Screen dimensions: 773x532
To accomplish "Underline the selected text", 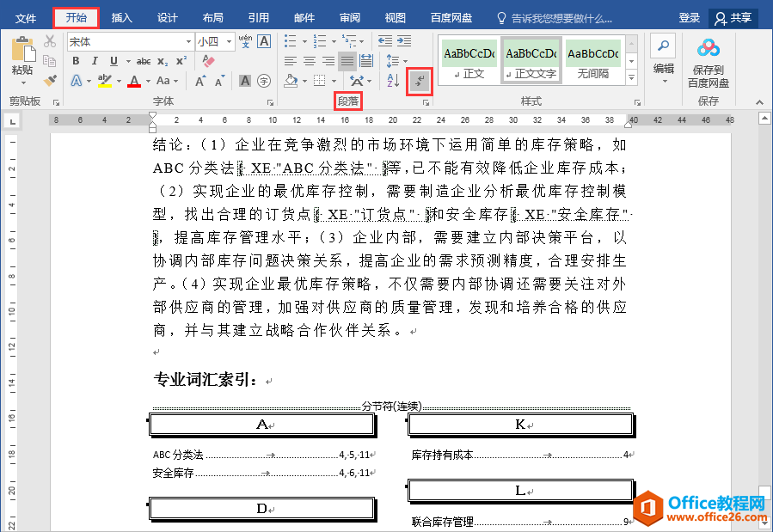I will point(113,61).
